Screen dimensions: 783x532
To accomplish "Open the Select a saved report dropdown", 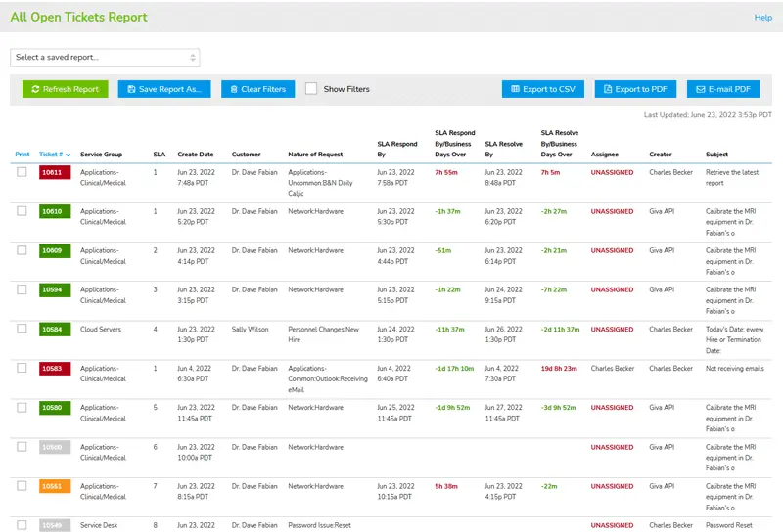I will point(105,58).
